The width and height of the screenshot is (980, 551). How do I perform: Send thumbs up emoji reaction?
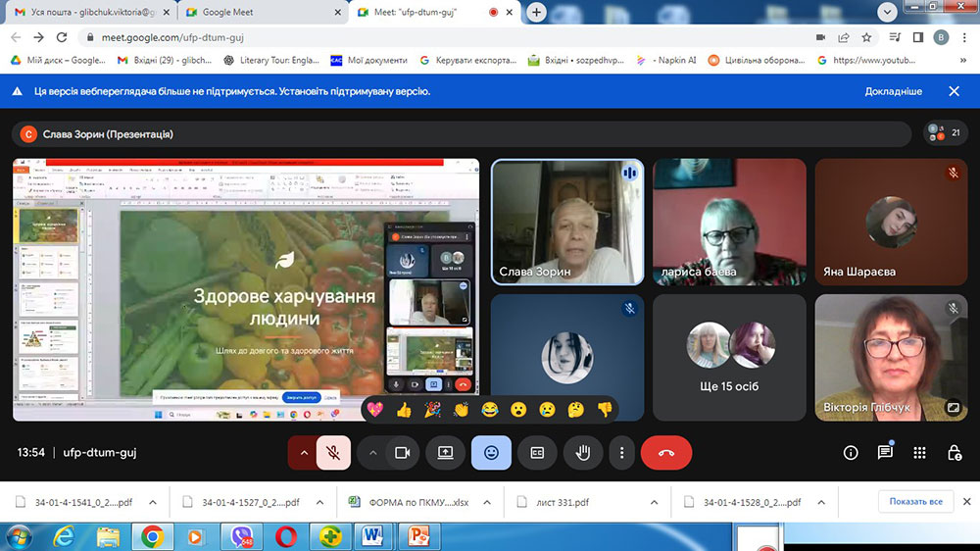point(404,409)
